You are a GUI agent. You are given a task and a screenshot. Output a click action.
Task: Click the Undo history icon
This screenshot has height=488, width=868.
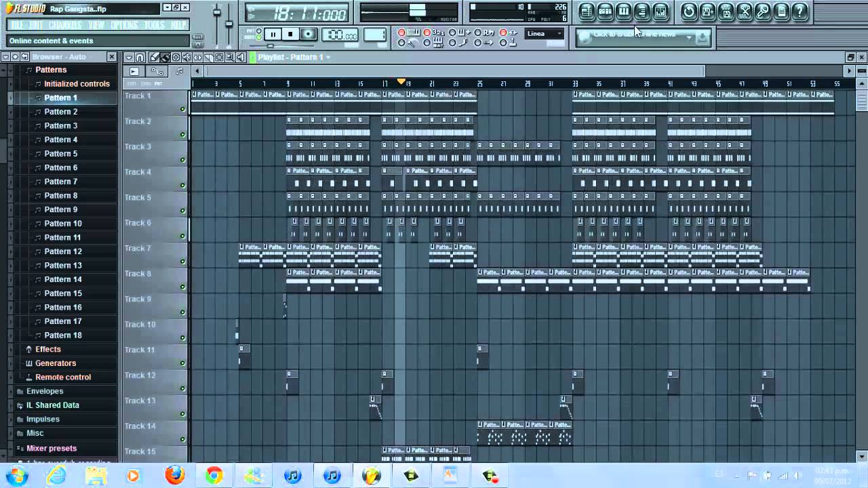689,12
